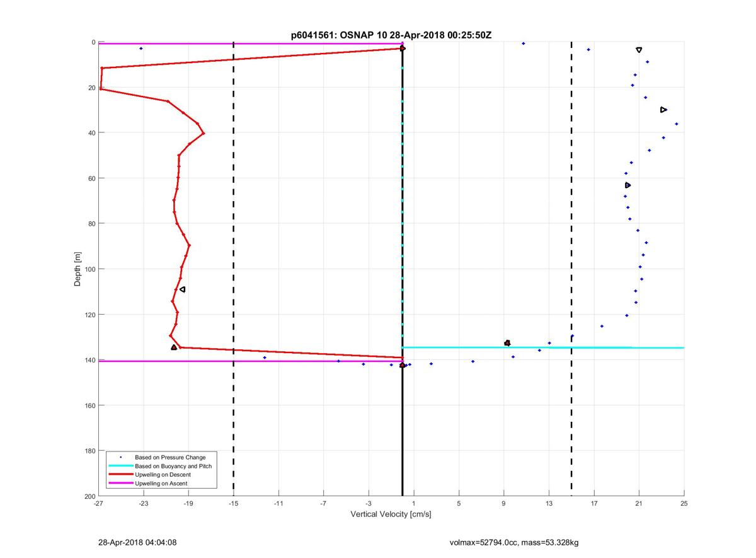Click the down-pointing black triangle marker near the top right
Viewport: 756px width, 558px height.
point(639,50)
